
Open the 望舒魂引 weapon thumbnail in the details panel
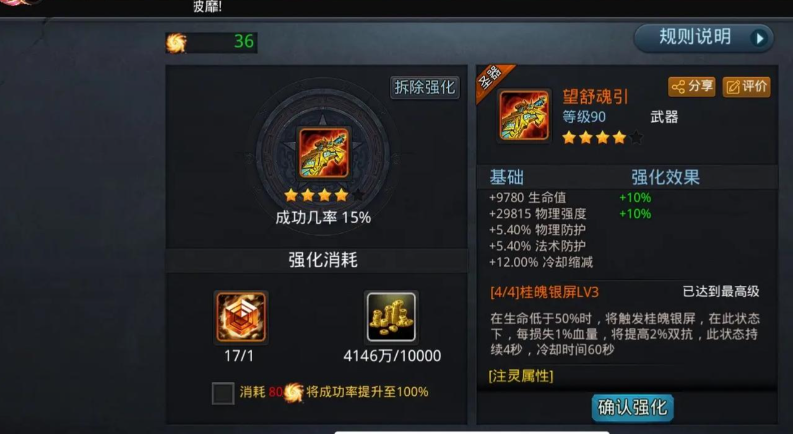click(x=524, y=115)
